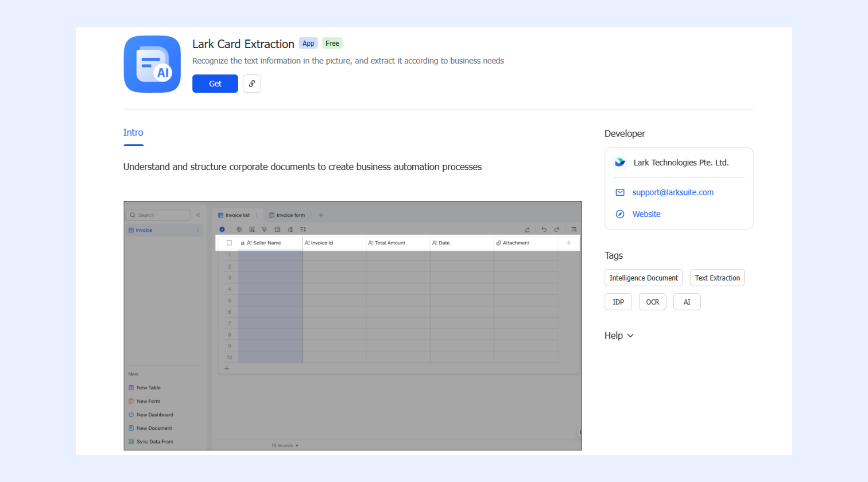Select the Free badge
This screenshot has width=868, height=482.
coord(332,43)
